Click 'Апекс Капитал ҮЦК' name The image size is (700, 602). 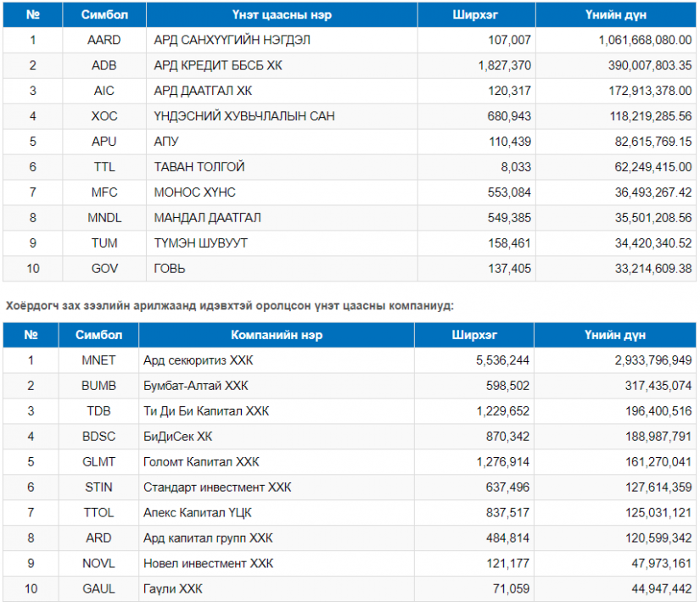[198, 513]
